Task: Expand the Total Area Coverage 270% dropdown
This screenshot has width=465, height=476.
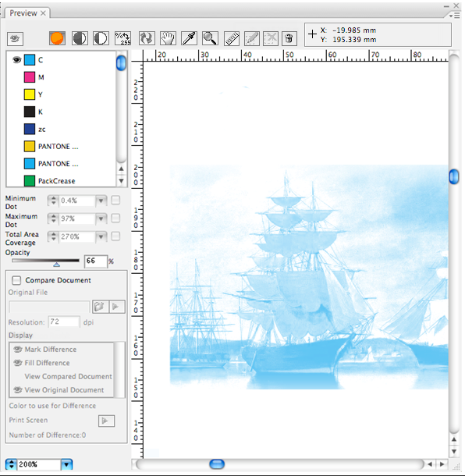Action: click(x=101, y=236)
